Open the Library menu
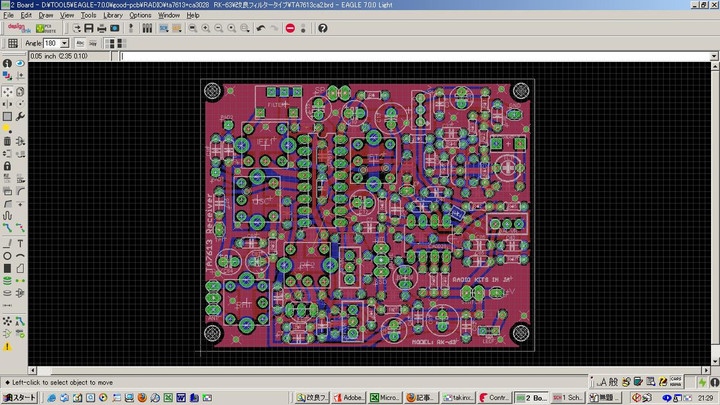The width and height of the screenshot is (720, 405). 113,16
